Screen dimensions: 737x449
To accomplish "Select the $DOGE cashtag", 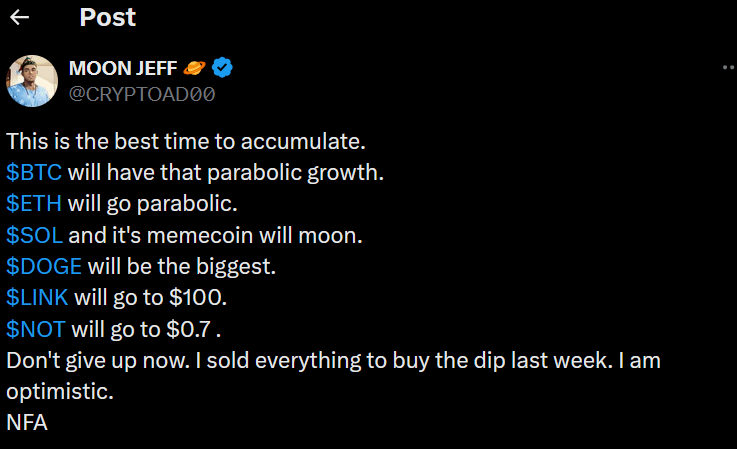I will point(44,266).
